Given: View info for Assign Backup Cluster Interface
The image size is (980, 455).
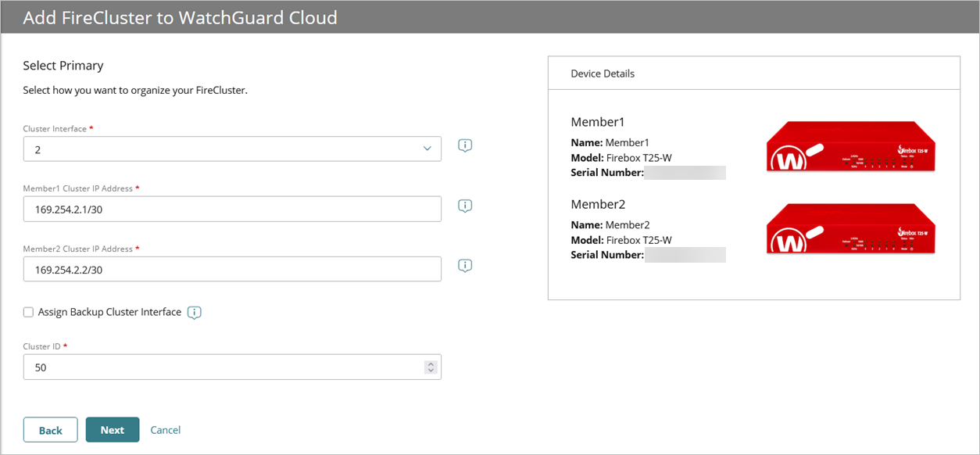Looking at the screenshot, I should (194, 312).
